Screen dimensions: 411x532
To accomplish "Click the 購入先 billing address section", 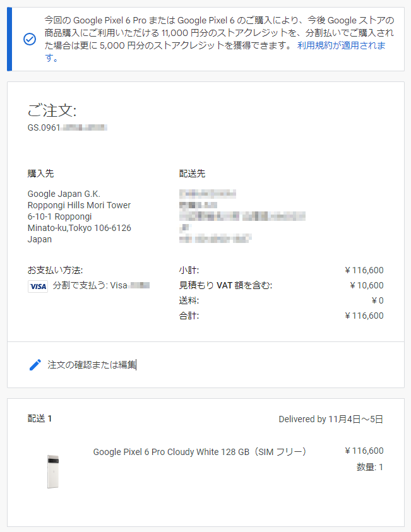I will [78, 215].
